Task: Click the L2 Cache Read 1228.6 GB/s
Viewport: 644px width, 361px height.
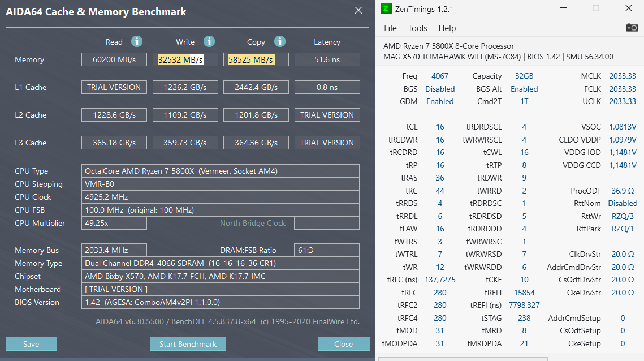Action: click(114, 115)
